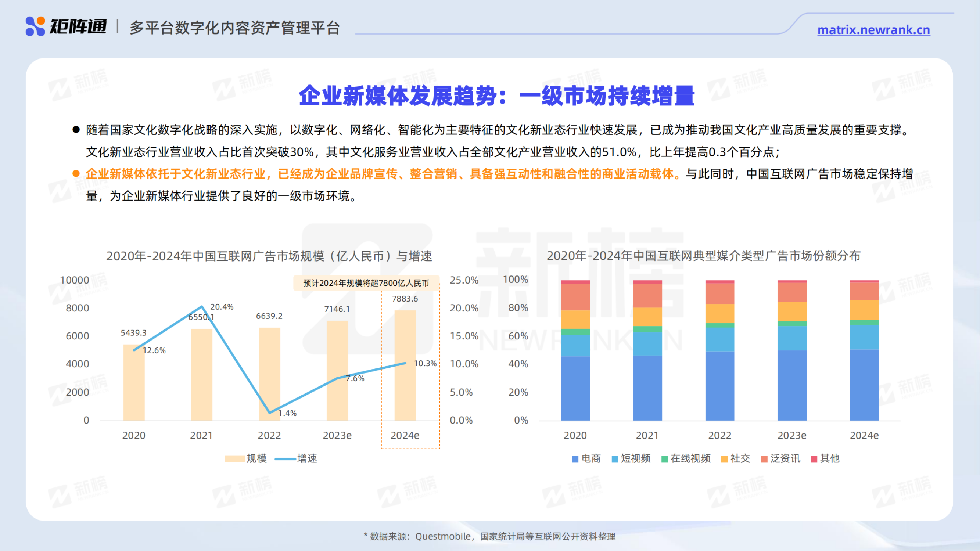Click the 电商 legend swatch

click(575, 459)
